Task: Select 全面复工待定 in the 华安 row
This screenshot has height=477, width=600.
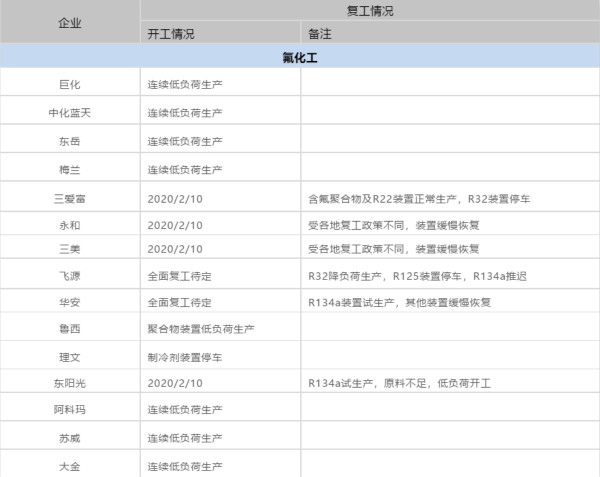Action: point(179,302)
